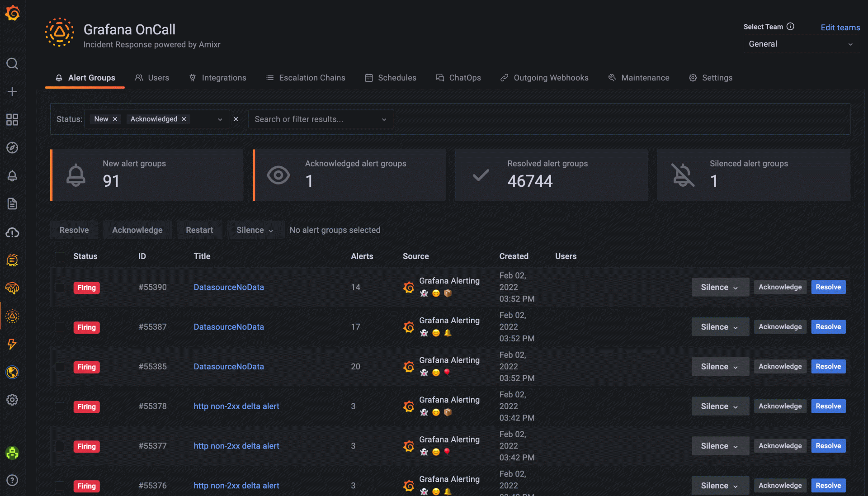Select the Grafana OnCall sidebar icon

[x=12, y=316]
